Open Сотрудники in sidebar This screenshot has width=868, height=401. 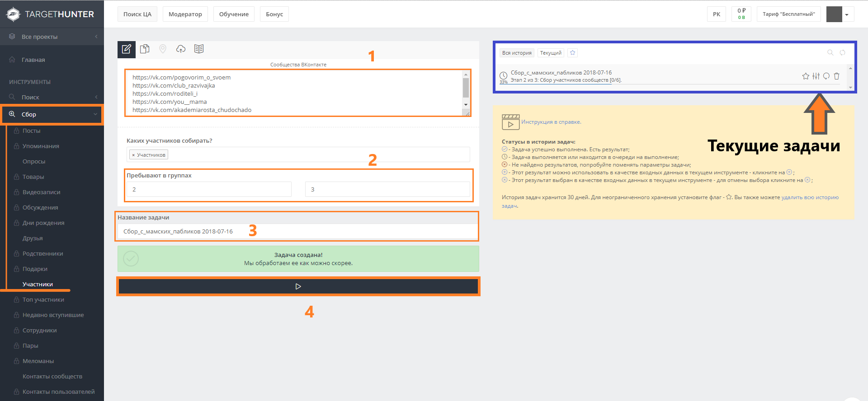click(40, 330)
